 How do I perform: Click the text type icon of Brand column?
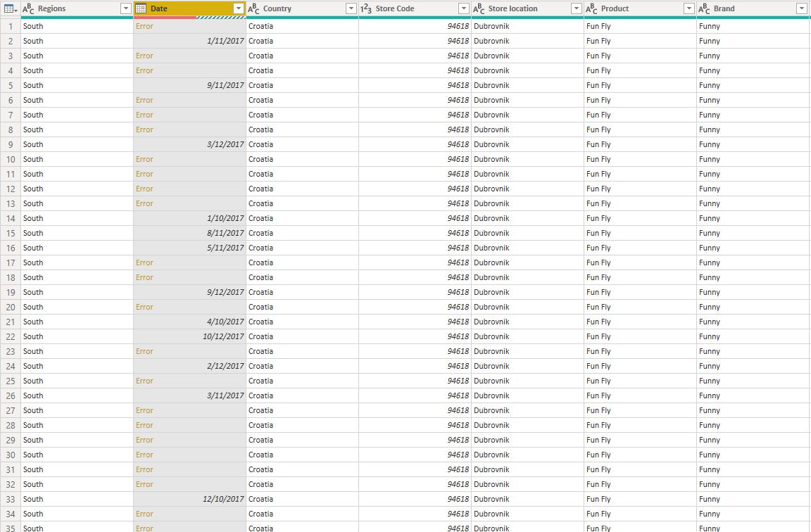pyautogui.click(x=705, y=8)
